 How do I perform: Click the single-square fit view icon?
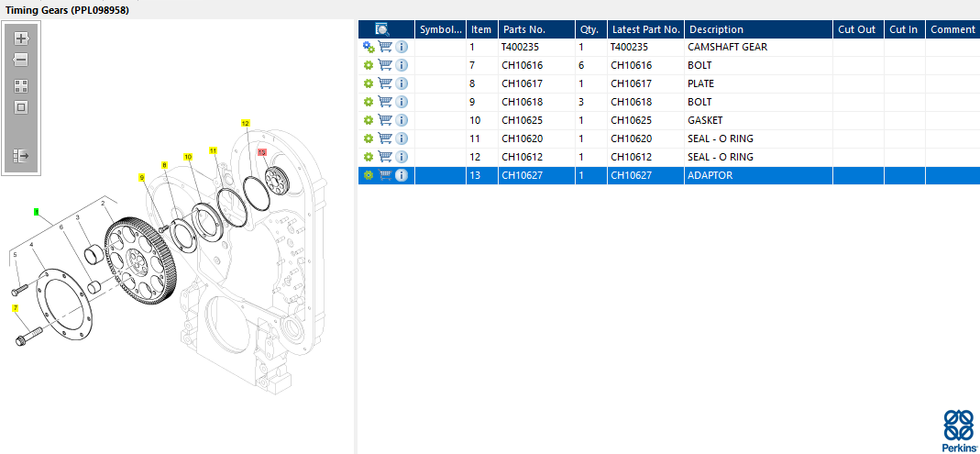point(21,107)
